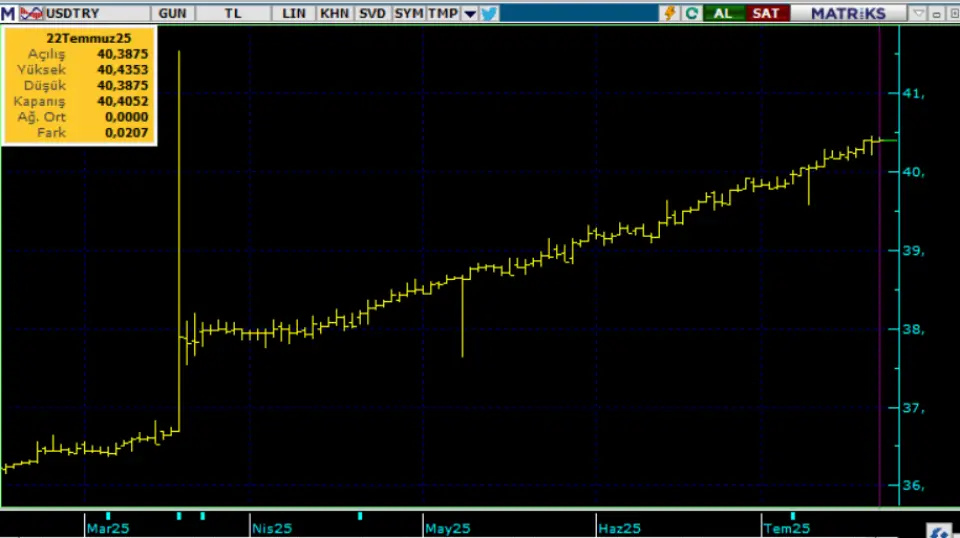960x538 pixels.
Task: Click the MATRIKS brand label
Action: tap(849, 13)
